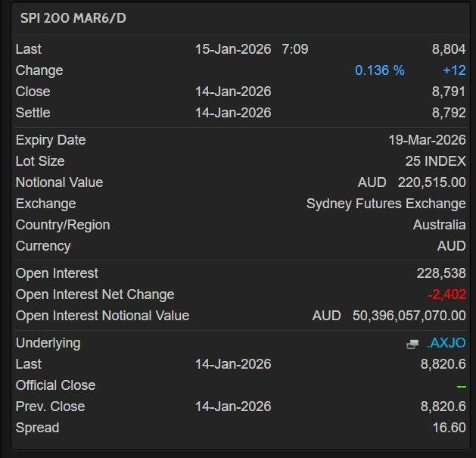
Task: Click the 15-Jan-2026 last trade date
Action: coord(233,49)
